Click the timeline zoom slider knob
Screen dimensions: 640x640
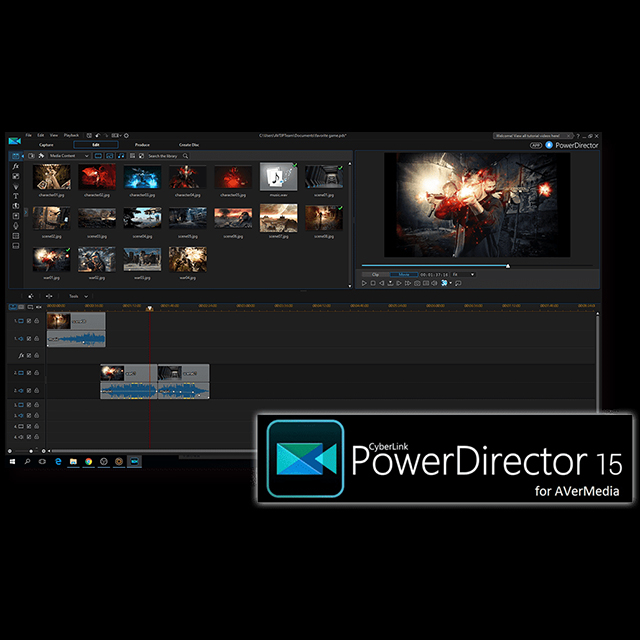tap(31, 451)
